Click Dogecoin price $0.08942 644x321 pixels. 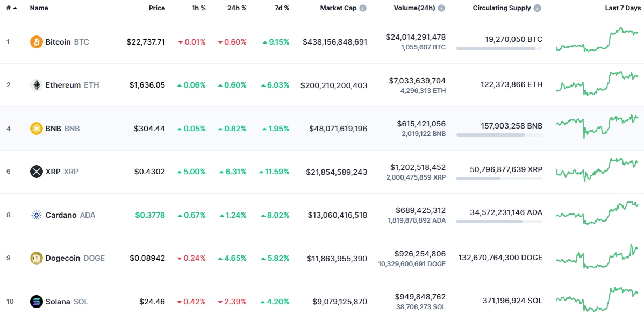tap(147, 258)
